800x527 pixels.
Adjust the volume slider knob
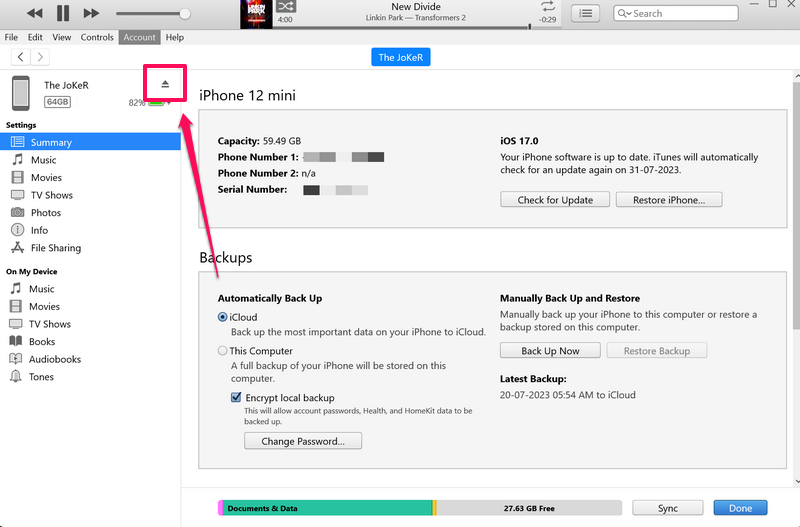point(185,14)
